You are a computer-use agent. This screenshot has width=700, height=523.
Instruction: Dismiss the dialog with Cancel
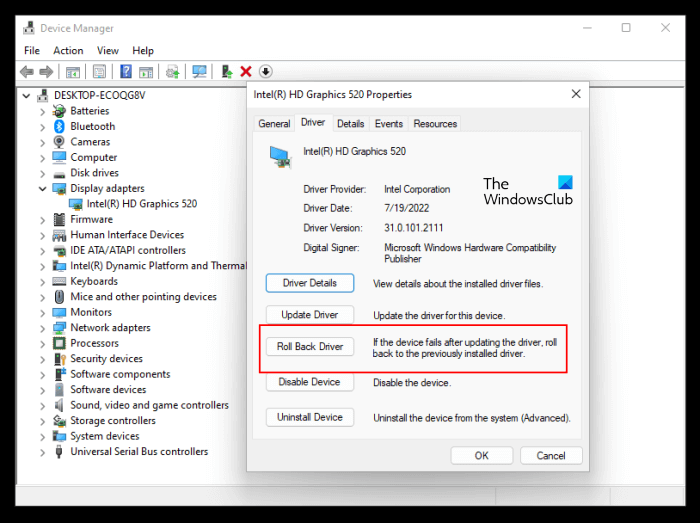[551, 456]
